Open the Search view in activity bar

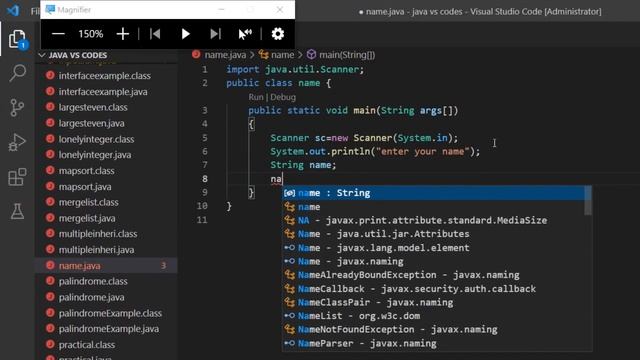click(17, 73)
